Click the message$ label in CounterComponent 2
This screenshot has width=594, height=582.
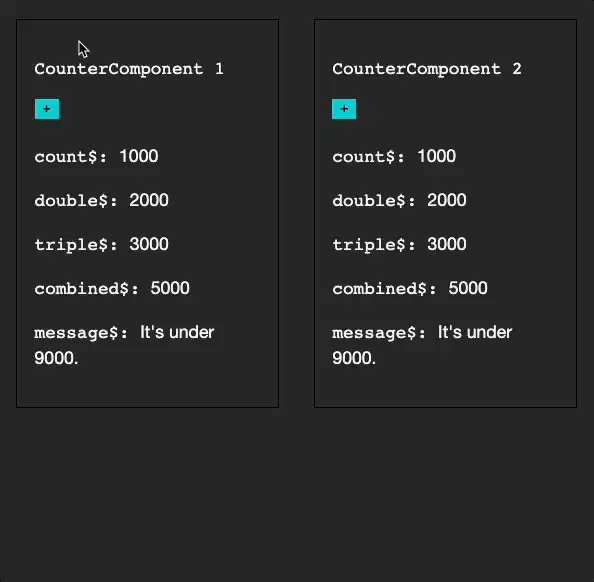tap(379, 333)
